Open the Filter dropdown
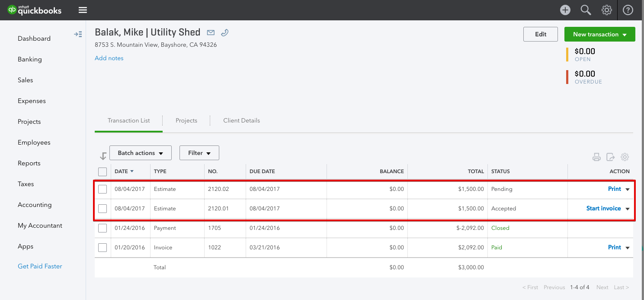 coord(199,153)
